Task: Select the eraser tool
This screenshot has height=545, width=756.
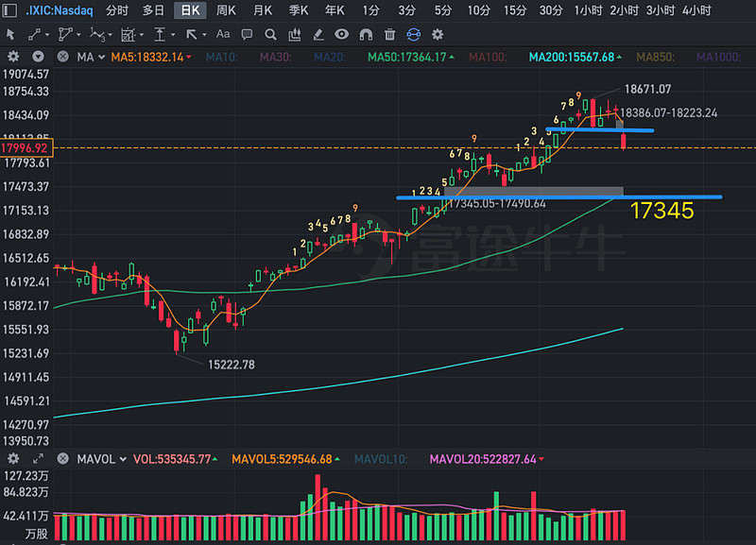Action: click(318, 35)
